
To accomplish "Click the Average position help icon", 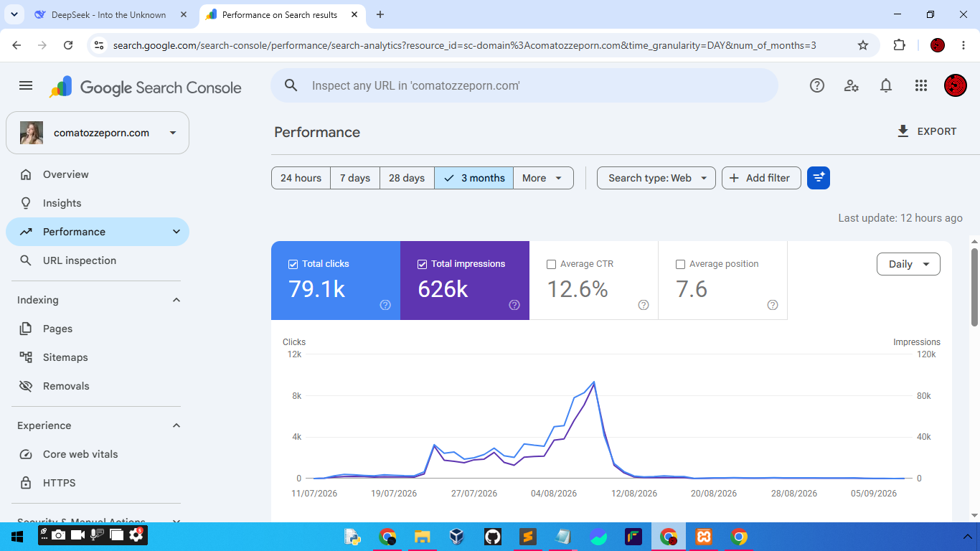I will pos(773,305).
